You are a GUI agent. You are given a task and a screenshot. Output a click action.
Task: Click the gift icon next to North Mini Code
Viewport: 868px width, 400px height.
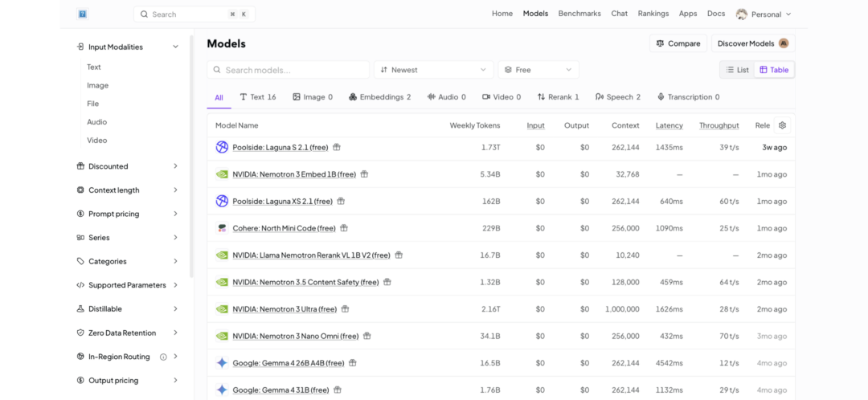point(344,228)
